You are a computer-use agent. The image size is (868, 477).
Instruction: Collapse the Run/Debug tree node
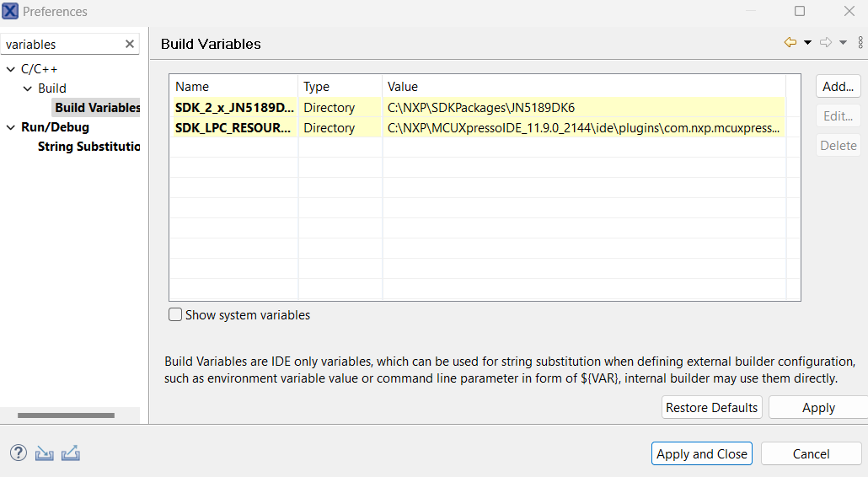pos(11,127)
